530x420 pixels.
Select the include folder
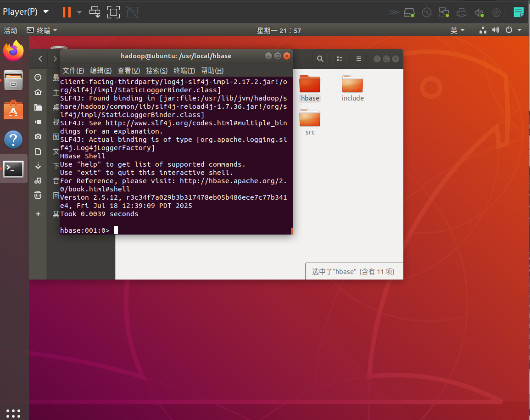coord(352,88)
